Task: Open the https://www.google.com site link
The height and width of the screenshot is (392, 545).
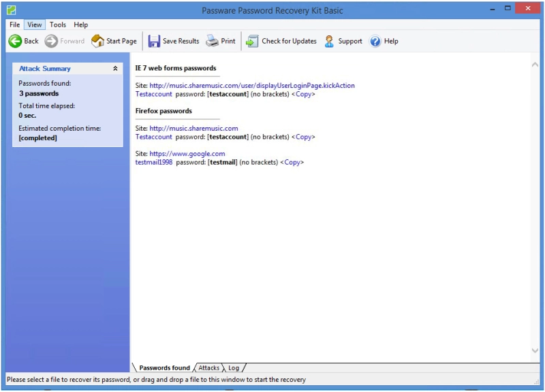Action: point(187,154)
